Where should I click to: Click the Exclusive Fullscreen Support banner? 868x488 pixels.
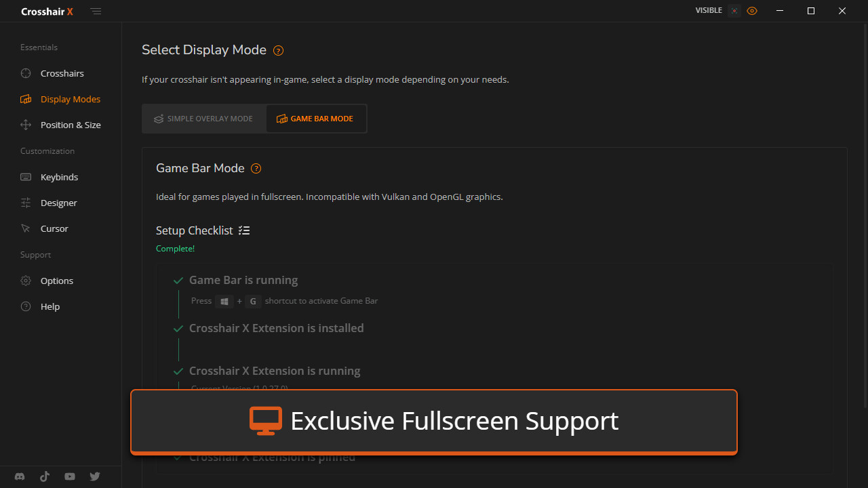(434, 421)
